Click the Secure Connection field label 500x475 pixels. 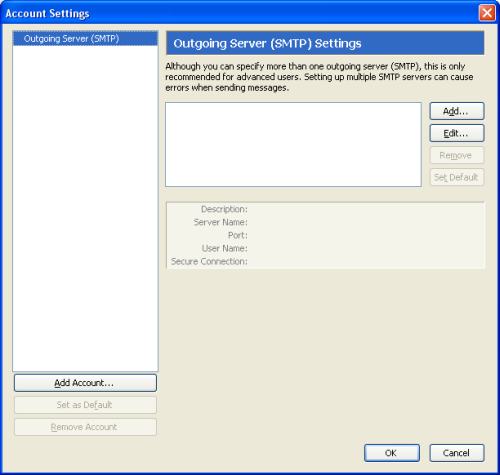click(x=209, y=262)
